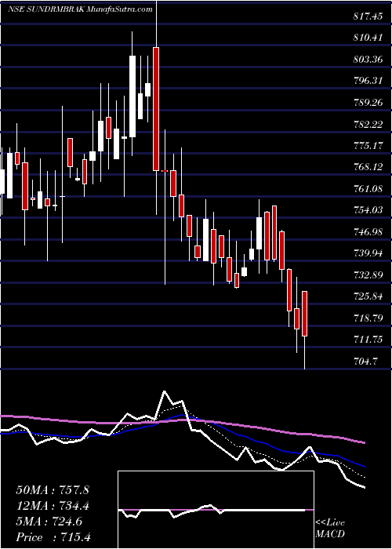The height and width of the screenshot is (549, 392).
Task: Select the 725.84 price axis label
Action: coord(368,297)
